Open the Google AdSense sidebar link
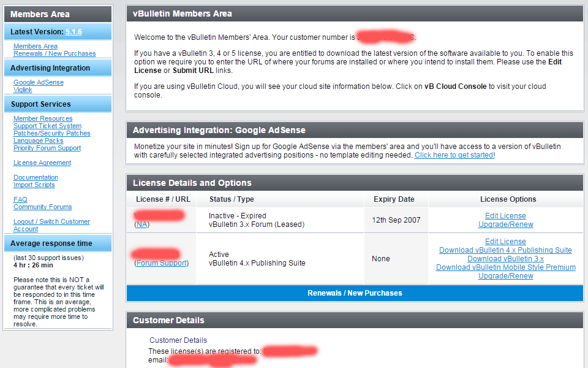Image resolution: width=588 pixels, height=368 pixels. pyautogui.click(x=39, y=82)
